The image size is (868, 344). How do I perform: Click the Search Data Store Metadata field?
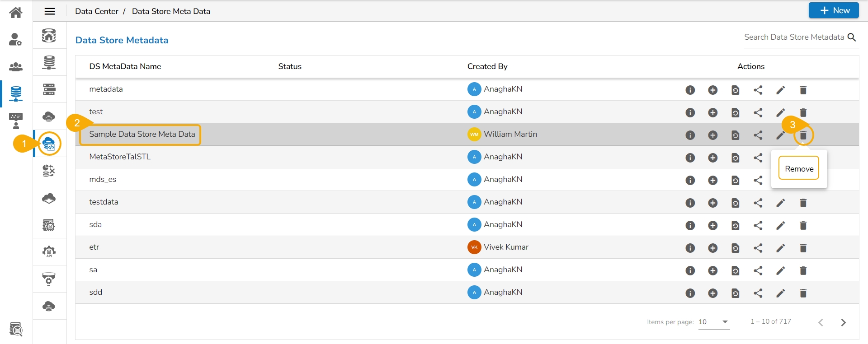coord(794,37)
